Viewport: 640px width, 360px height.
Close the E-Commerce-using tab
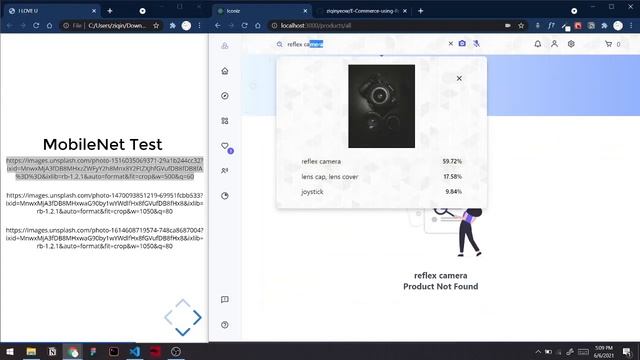coord(405,11)
